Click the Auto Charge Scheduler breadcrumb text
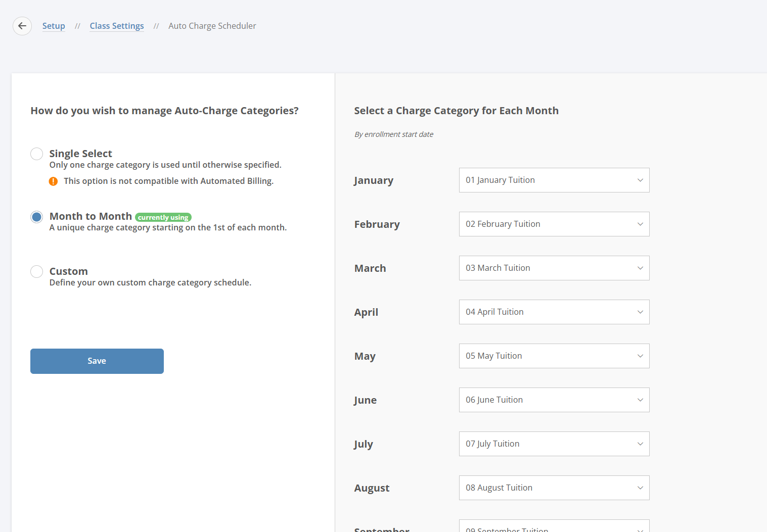767x532 pixels. click(x=212, y=26)
